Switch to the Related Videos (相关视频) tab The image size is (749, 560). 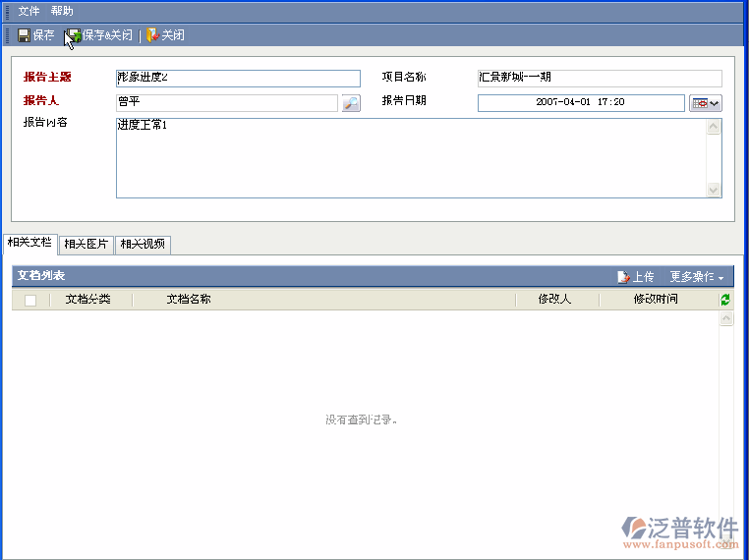click(x=143, y=245)
